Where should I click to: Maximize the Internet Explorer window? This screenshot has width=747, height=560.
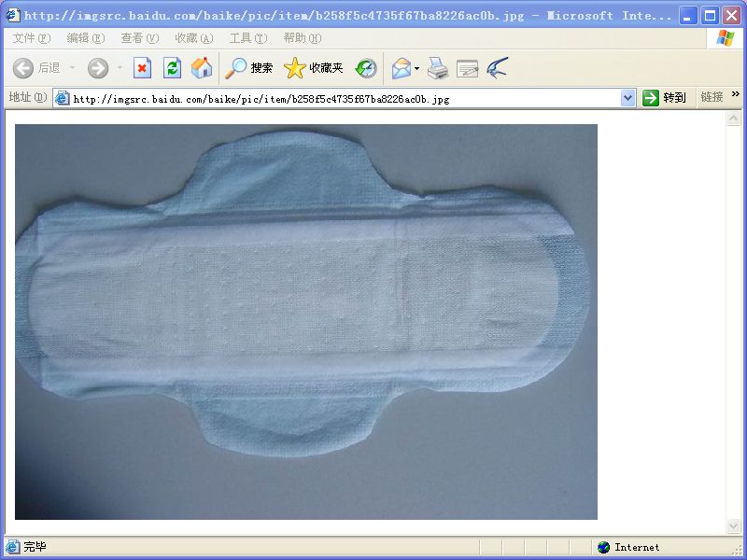[710, 16]
